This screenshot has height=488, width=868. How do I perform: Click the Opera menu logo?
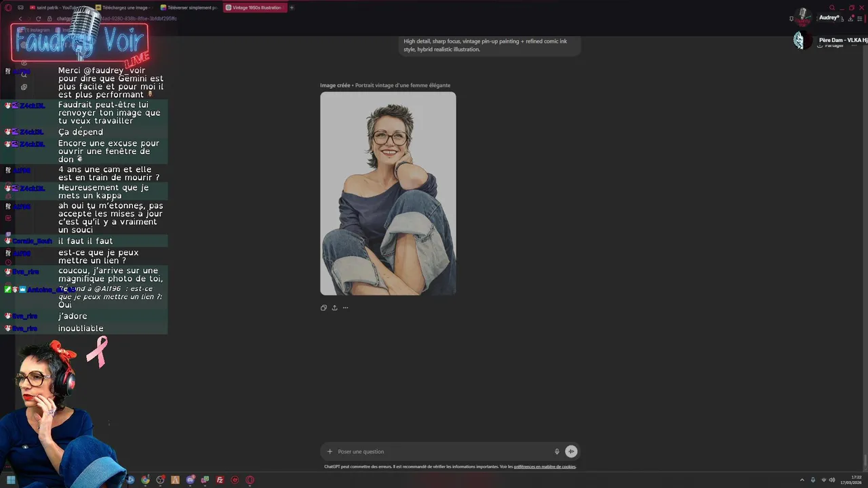coord(8,7)
